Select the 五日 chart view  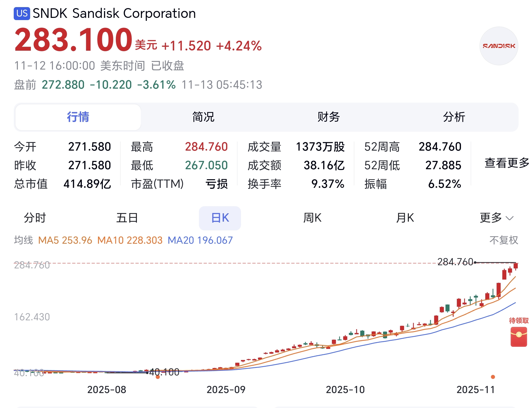127,218
